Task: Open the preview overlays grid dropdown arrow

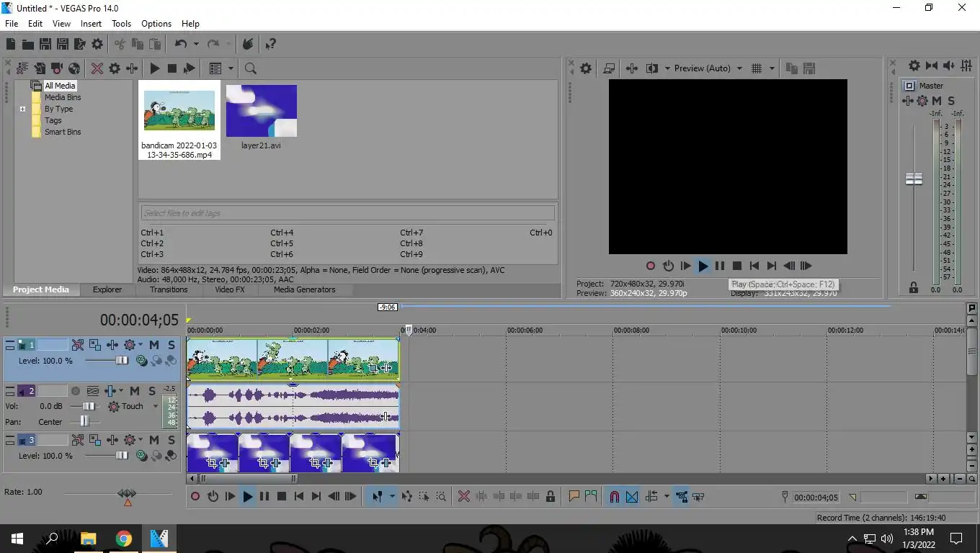Action: click(772, 68)
